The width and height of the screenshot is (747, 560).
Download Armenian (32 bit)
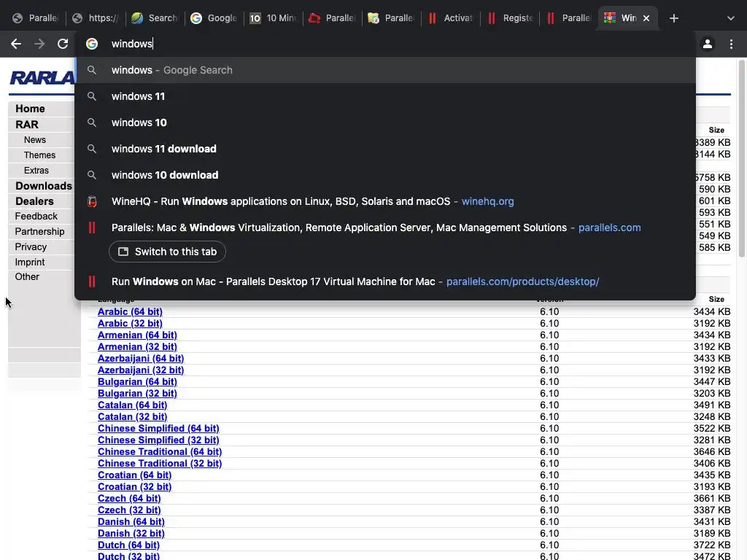coord(137,346)
